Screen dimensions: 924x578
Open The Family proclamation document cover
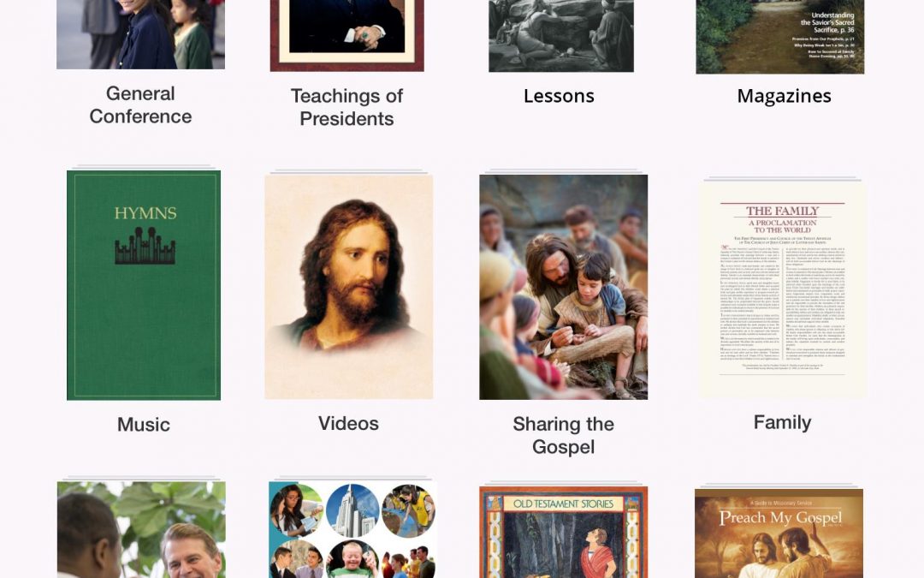(x=783, y=289)
